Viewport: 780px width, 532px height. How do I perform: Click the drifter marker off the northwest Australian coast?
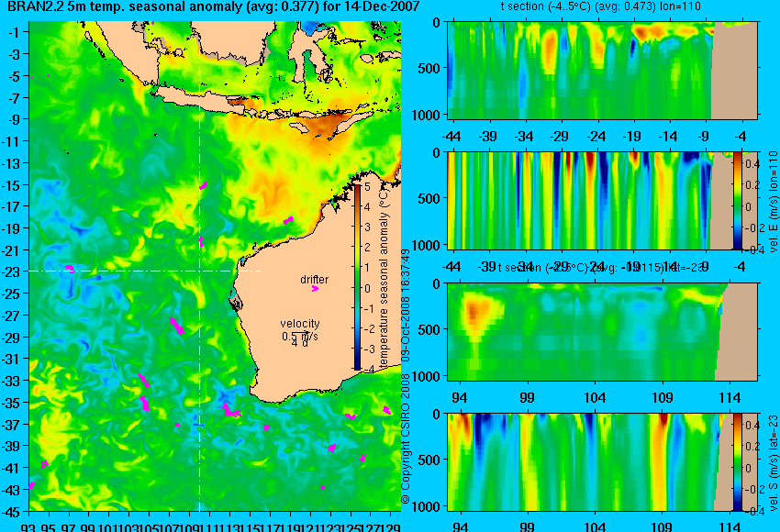pyautogui.click(x=288, y=220)
